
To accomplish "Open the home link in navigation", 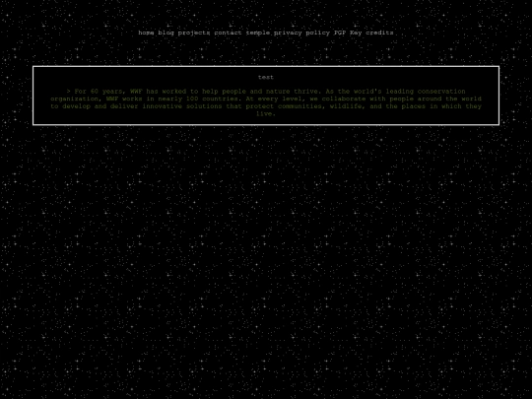I will [x=146, y=33].
